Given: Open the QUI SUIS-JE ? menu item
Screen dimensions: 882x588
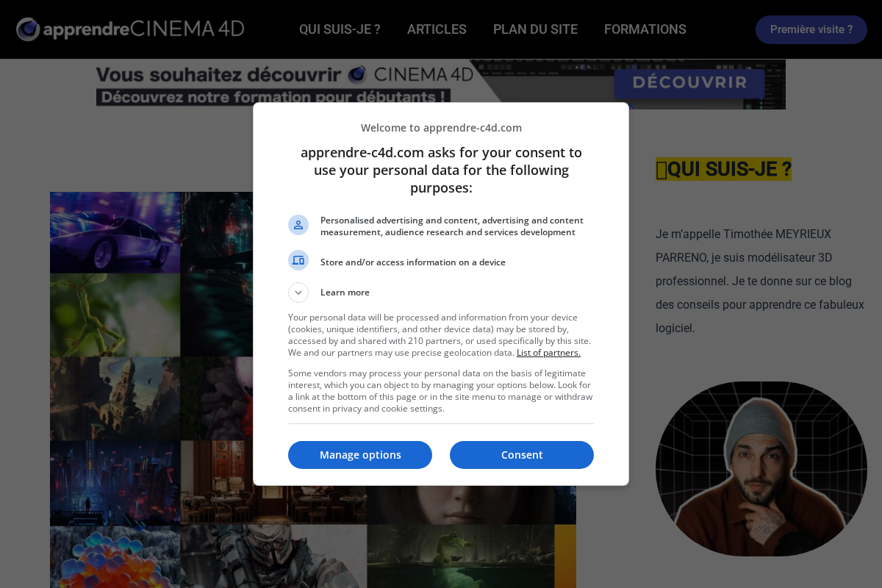Looking at the screenshot, I should (x=340, y=29).
